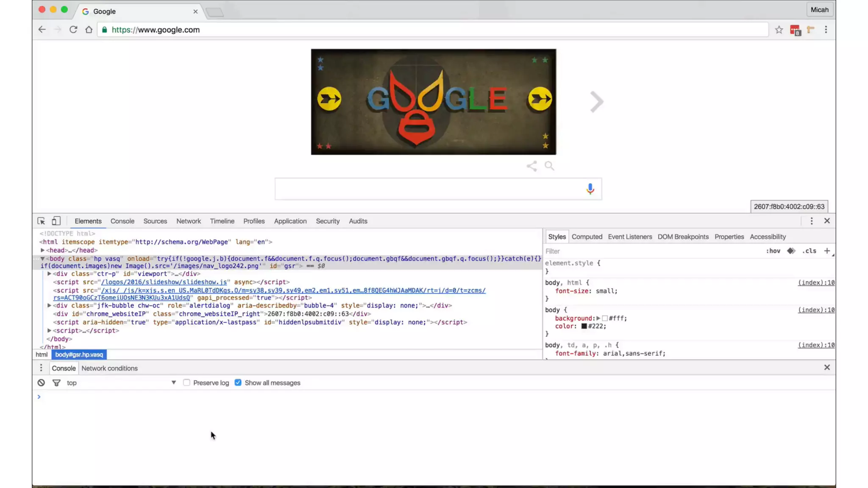
Task: Open the slideshow.js script link
Action: pyautogui.click(x=164, y=282)
